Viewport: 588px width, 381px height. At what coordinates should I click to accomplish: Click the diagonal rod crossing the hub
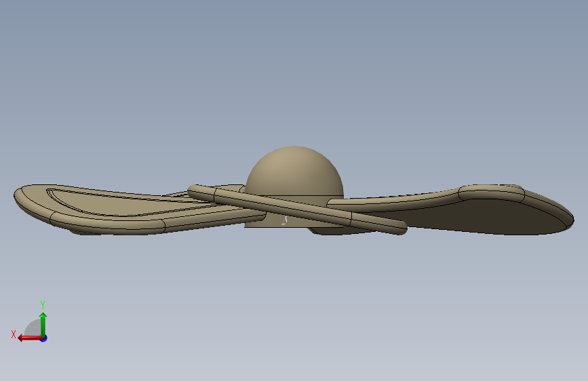[297, 209]
